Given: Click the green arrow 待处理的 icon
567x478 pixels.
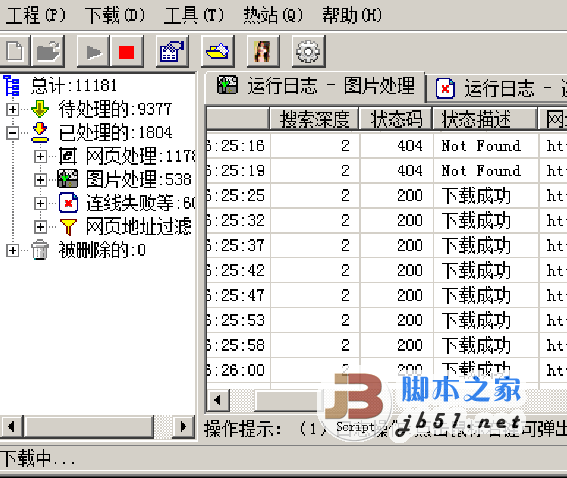Looking at the screenshot, I should tap(40, 109).
